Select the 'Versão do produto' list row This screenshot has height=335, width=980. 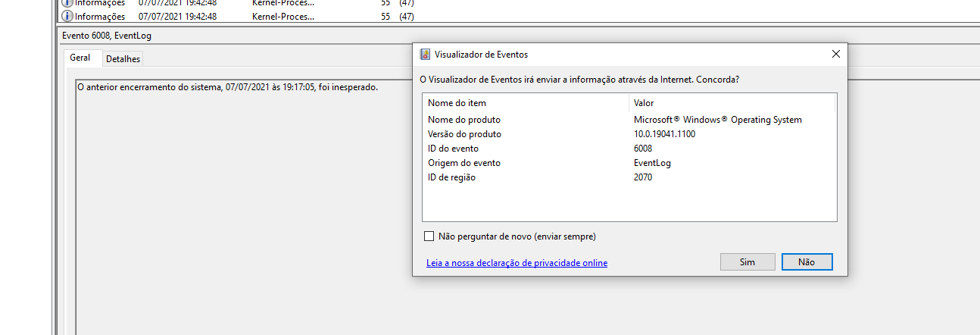coord(464,134)
